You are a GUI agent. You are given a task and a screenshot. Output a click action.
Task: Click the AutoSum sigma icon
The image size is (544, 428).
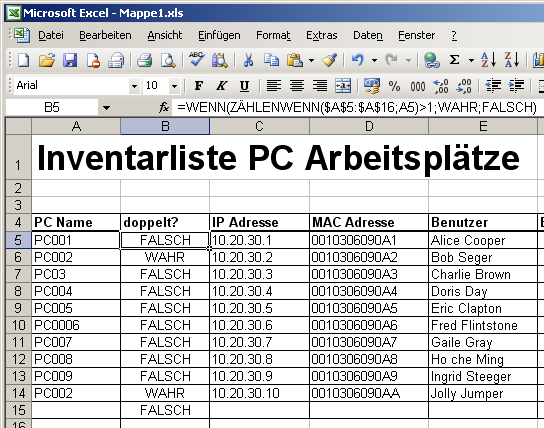tap(454, 60)
